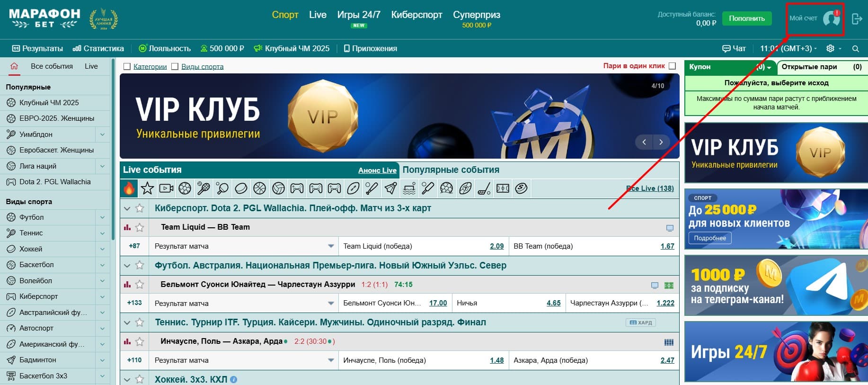Filter live events by hockey puck icon
The width and height of the screenshot is (868, 385).
(x=241, y=188)
